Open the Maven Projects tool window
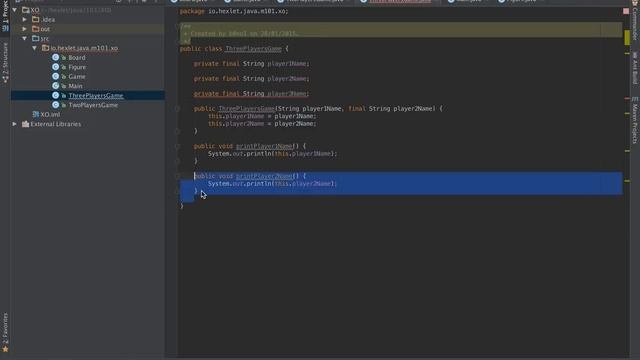 click(635, 120)
